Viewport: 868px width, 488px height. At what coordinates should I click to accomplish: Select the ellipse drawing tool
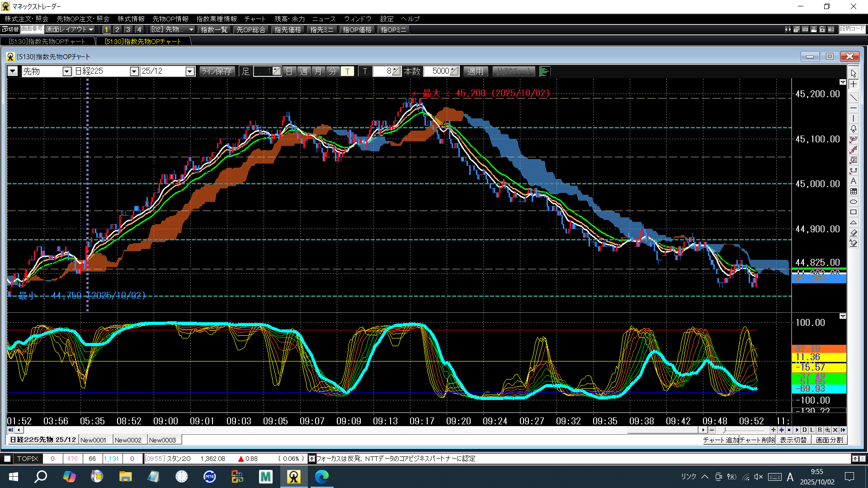[853, 202]
